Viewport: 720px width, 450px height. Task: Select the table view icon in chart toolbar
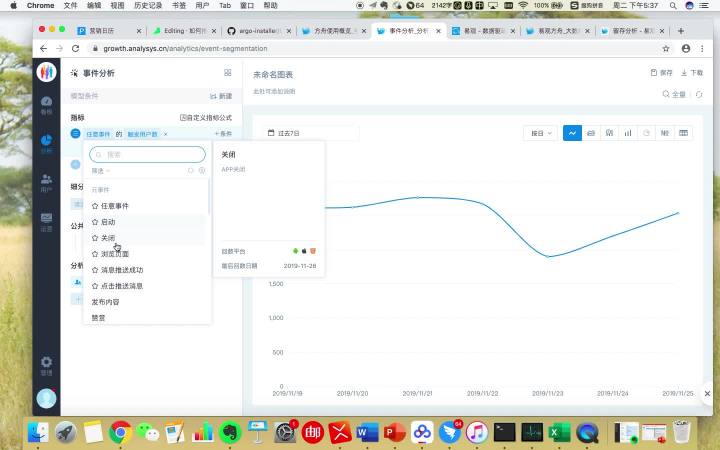pyautogui.click(x=683, y=133)
